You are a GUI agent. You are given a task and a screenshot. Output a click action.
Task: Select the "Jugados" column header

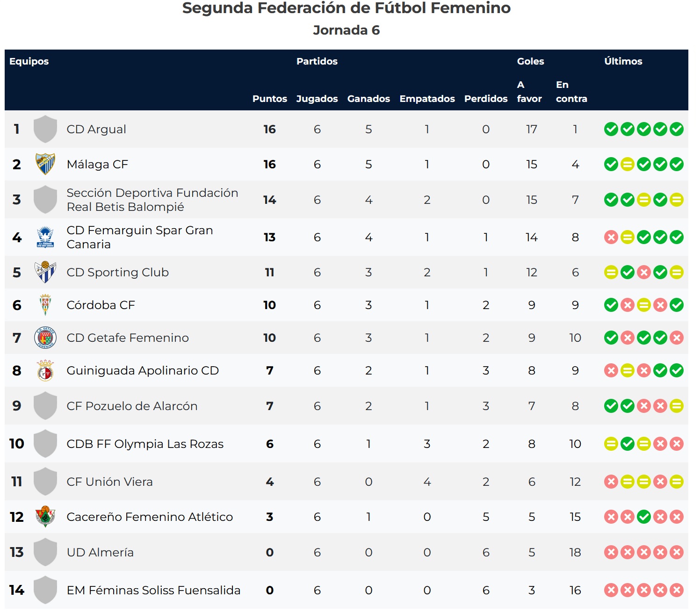point(317,99)
